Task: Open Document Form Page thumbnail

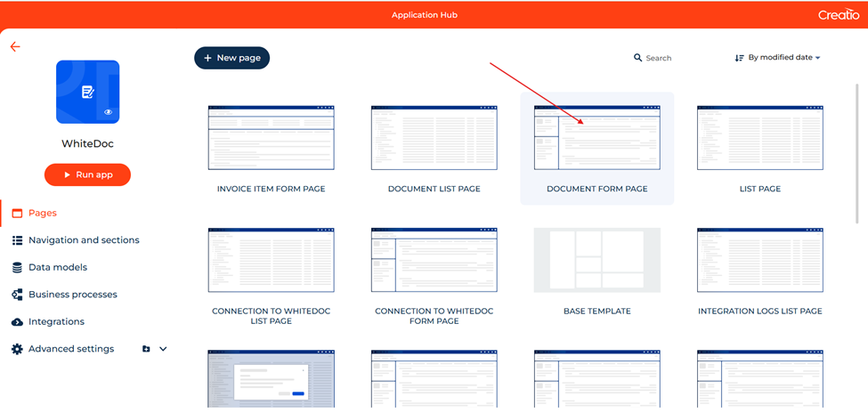Action: pyautogui.click(x=597, y=138)
